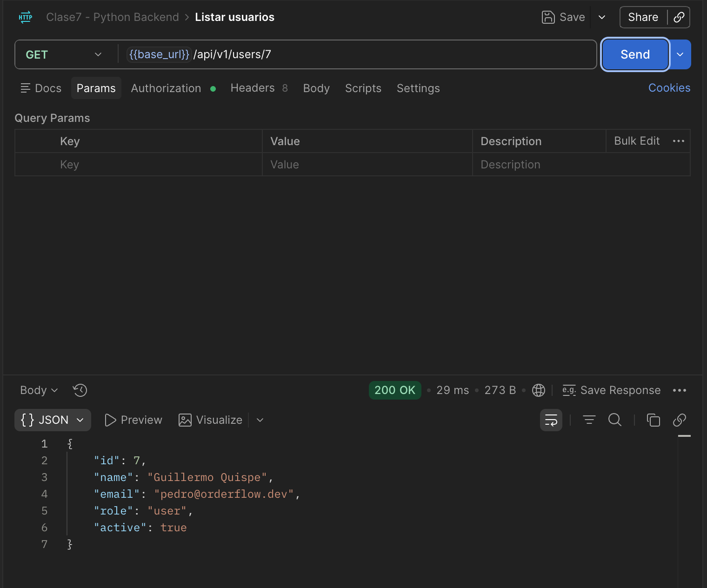The image size is (707, 588).
Task: Click the "Guillermo Quispe" name value
Action: [207, 477]
